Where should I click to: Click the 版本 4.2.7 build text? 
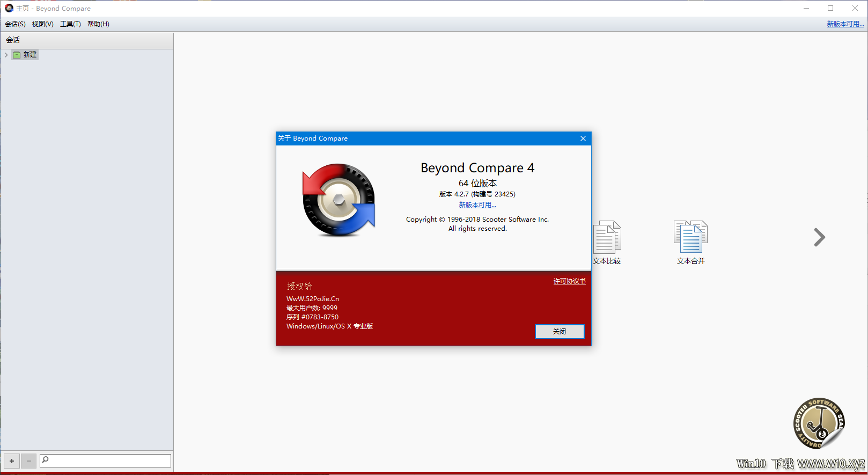pyautogui.click(x=477, y=194)
